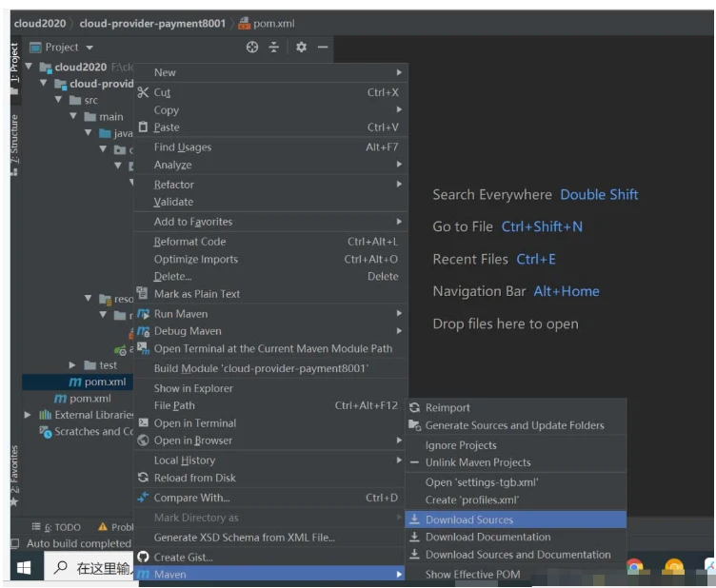Expand External Libraries node
Image resolution: width=716 pixels, height=588 pixels.
pyautogui.click(x=29, y=415)
